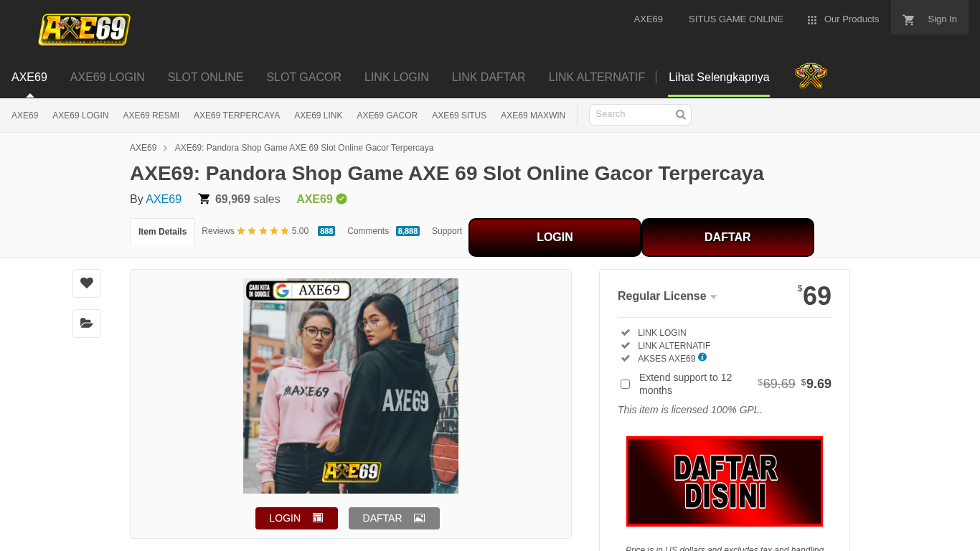The image size is (980, 551).
Task: Select AXE69 LOGIN in the main navigation
Action: (108, 77)
